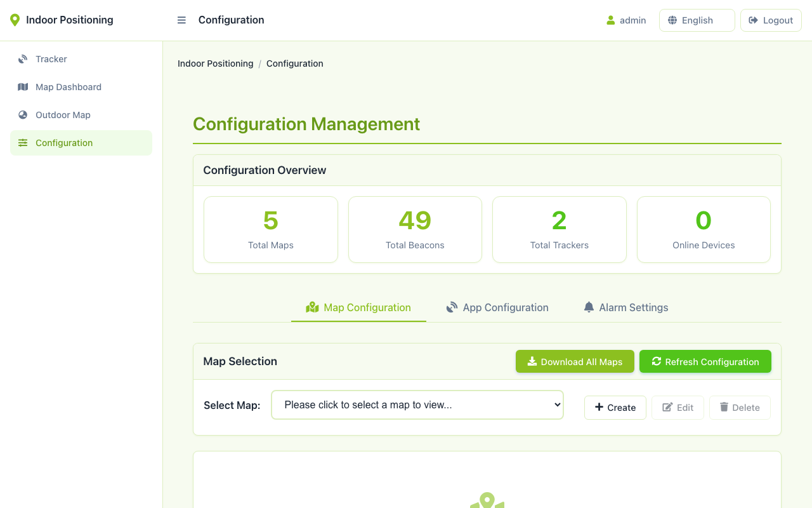Open Tracker in the sidebar
Viewport: 812px width, 508px height.
[x=81, y=59]
